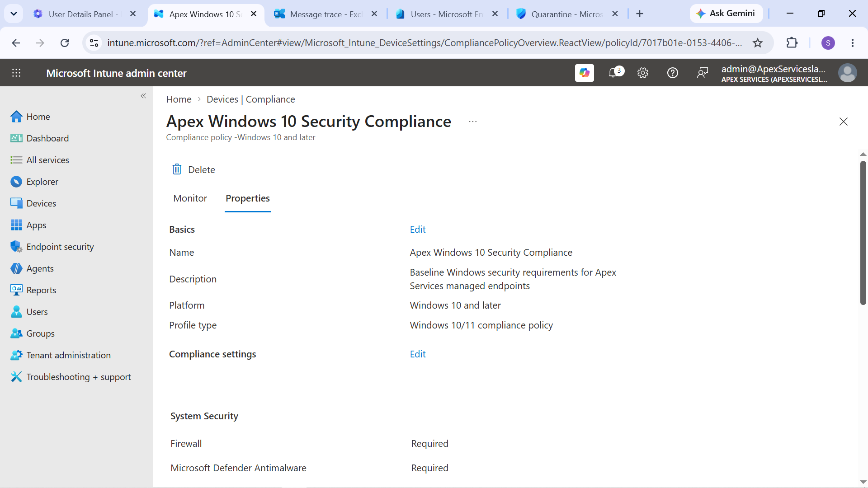Screen dimensions: 868x488
Task: Click the Windows 10 and later platform value
Action: pyautogui.click(x=455, y=305)
